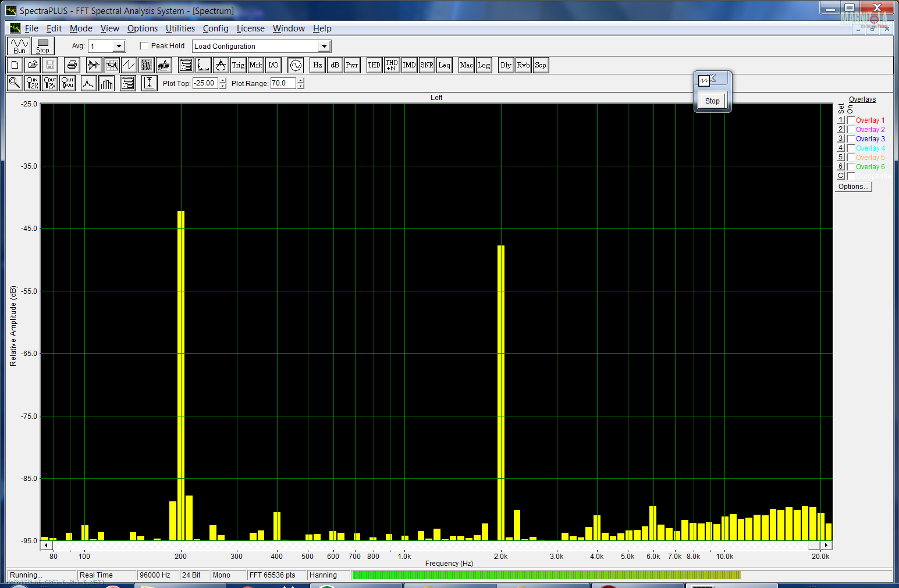Viewport: 899px width, 588px height.
Task: Open the signal generator sine icon
Action: click(x=296, y=65)
